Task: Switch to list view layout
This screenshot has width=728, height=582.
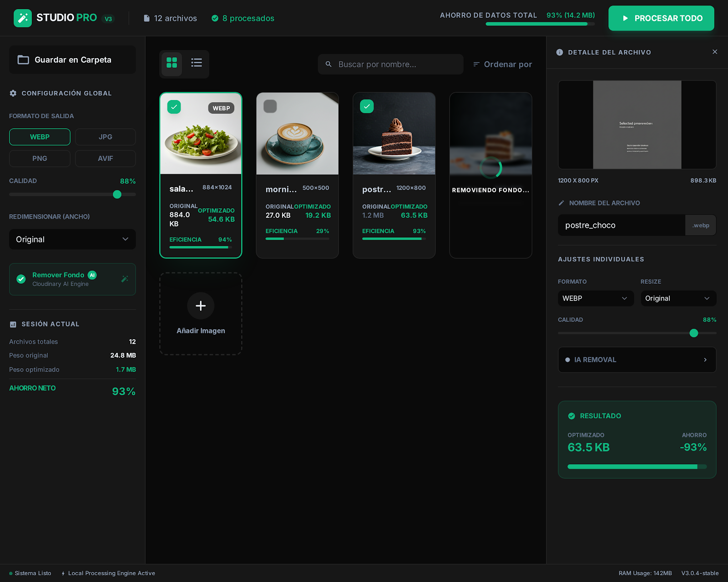Action: click(197, 63)
